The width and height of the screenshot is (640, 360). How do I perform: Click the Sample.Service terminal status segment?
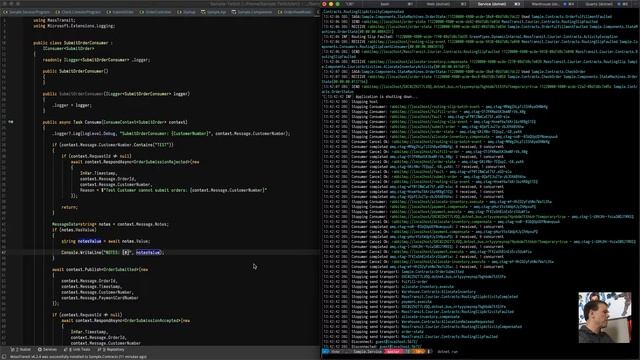[367, 351]
